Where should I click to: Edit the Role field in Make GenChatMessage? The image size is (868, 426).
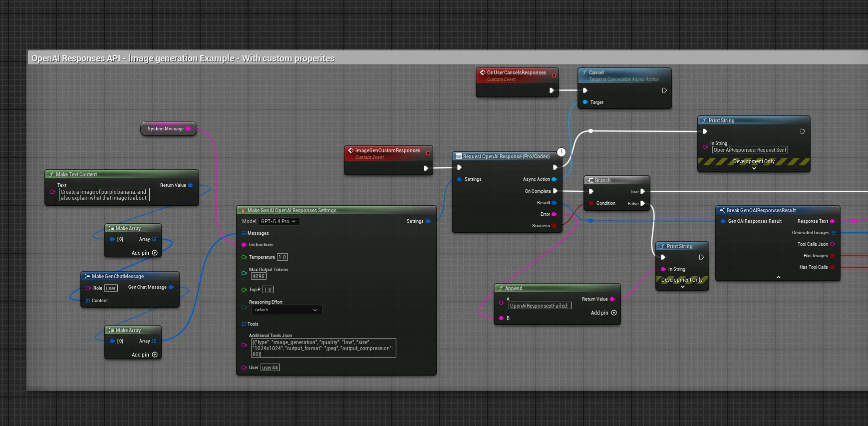[x=111, y=288]
